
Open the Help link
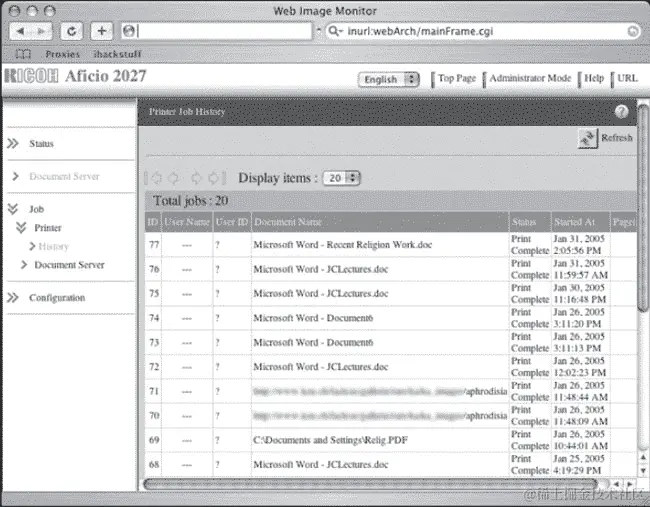pyautogui.click(x=594, y=78)
